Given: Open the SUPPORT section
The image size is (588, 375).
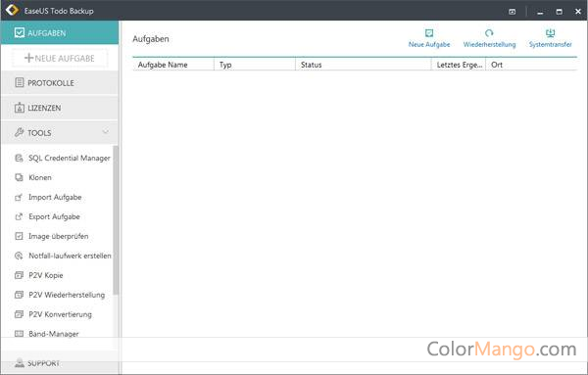Looking at the screenshot, I should click(60, 363).
